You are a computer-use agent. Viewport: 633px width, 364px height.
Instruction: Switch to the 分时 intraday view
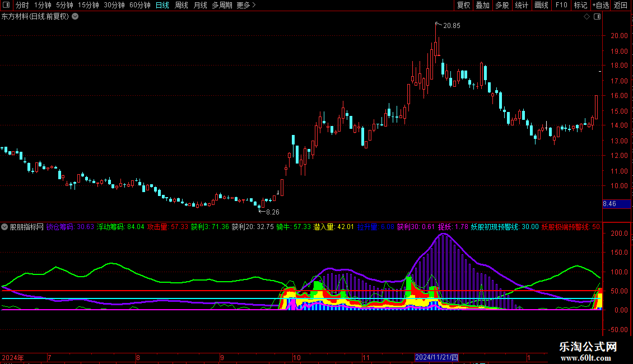click(x=22, y=5)
